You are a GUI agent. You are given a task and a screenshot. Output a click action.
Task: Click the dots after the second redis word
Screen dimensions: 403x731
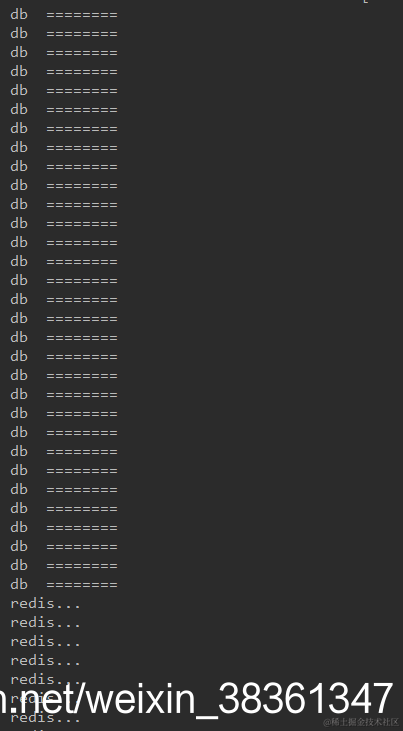[68, 626]
